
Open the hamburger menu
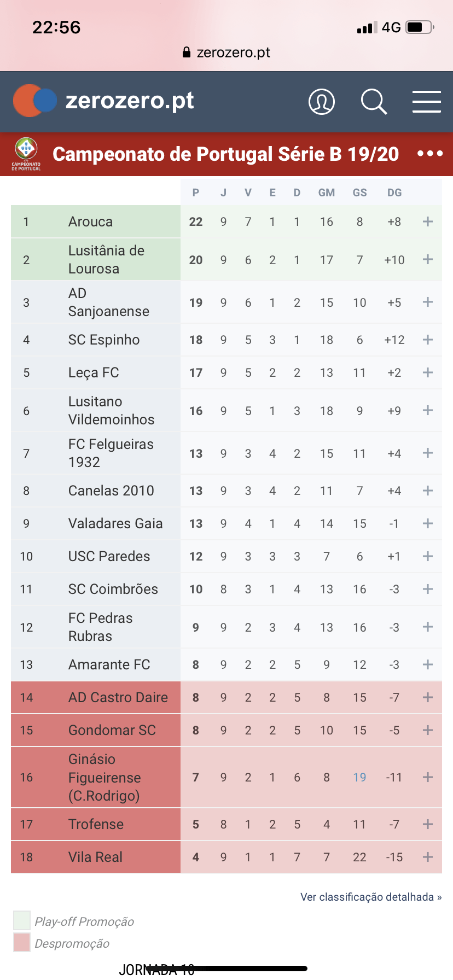(x=427, y=102)
